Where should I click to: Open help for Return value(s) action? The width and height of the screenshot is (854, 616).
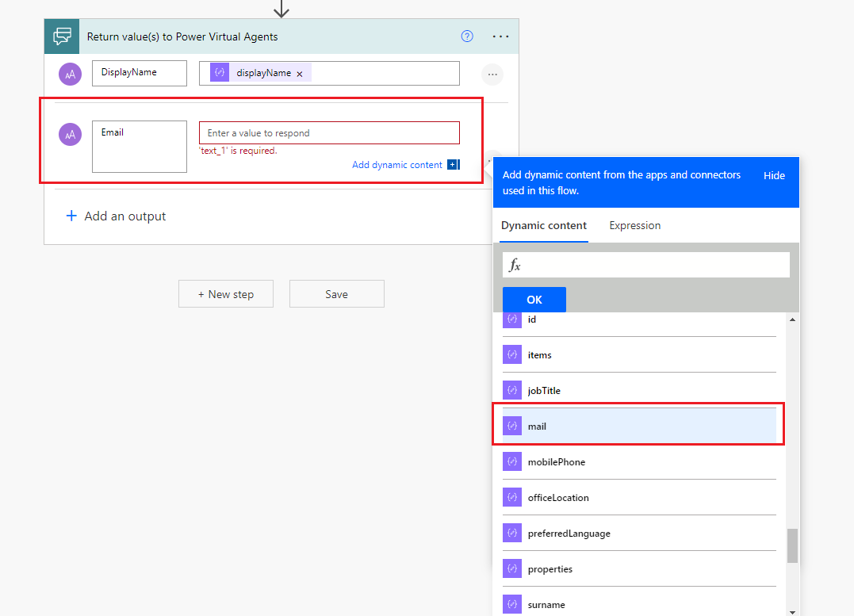(x=467, y=36)
